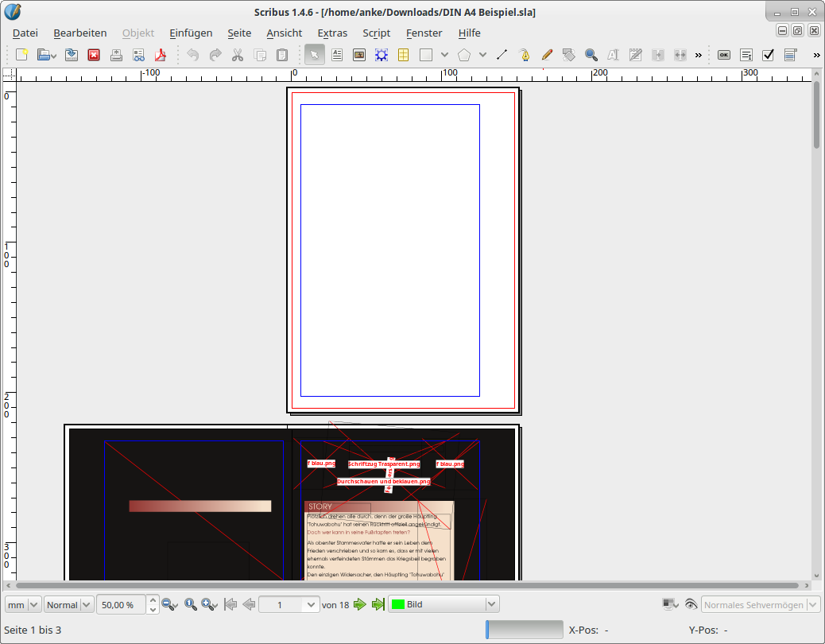Click the Render Frame tool

point(382,55)
